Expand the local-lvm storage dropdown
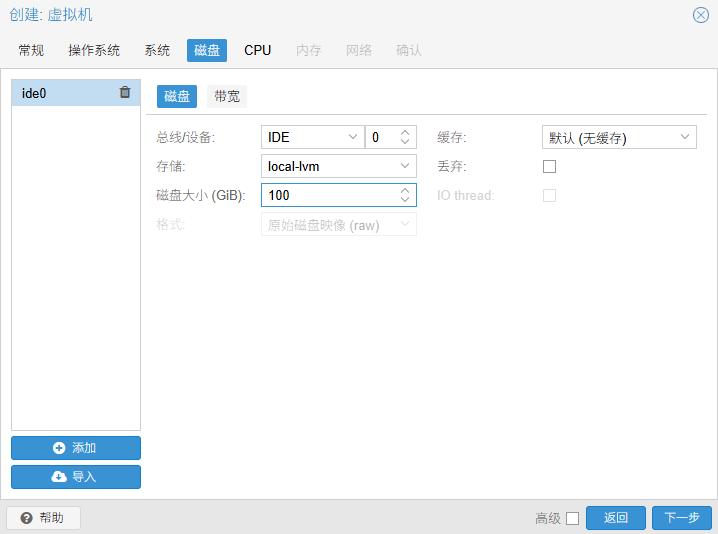718x534 pixels. click(405, 166)
